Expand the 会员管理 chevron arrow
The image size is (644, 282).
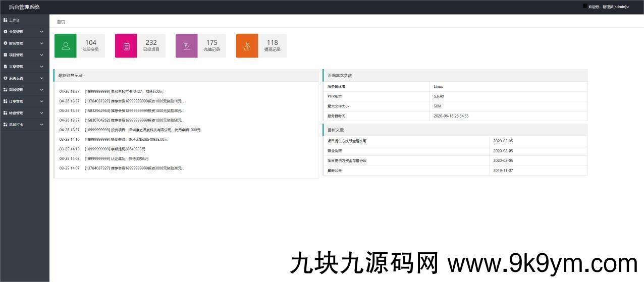[x=42, y=32]
